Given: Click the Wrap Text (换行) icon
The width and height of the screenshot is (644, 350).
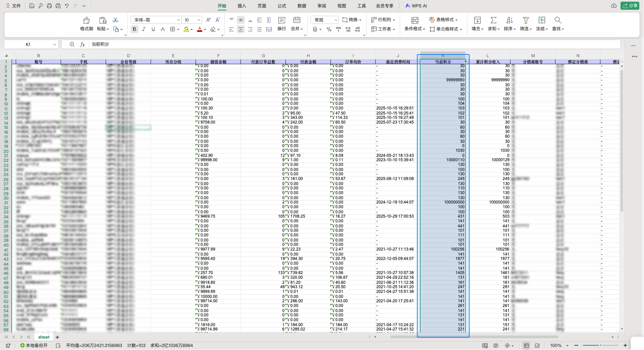Looking at the screenshot, I should pyautogui.click(x=282, y=20).
